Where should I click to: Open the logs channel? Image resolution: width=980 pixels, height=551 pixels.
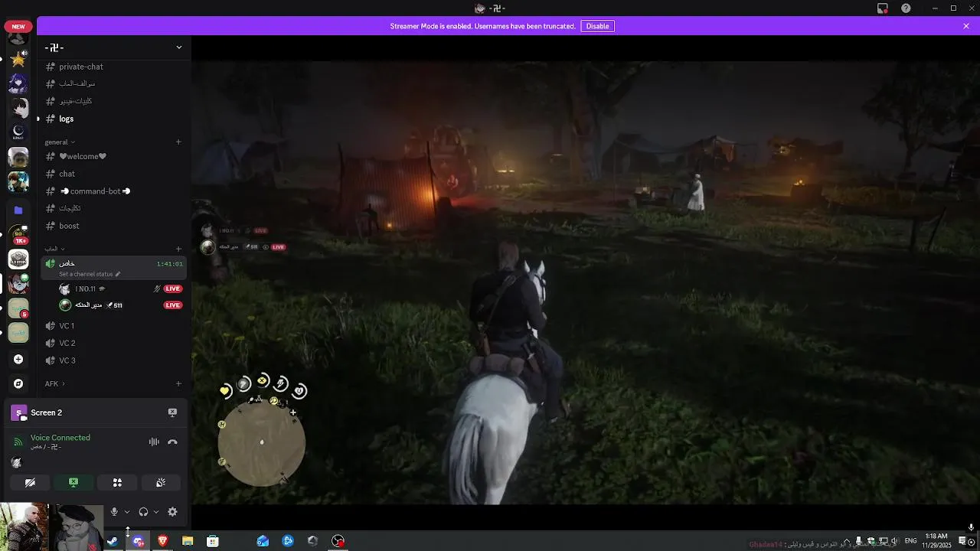point(113,119)
